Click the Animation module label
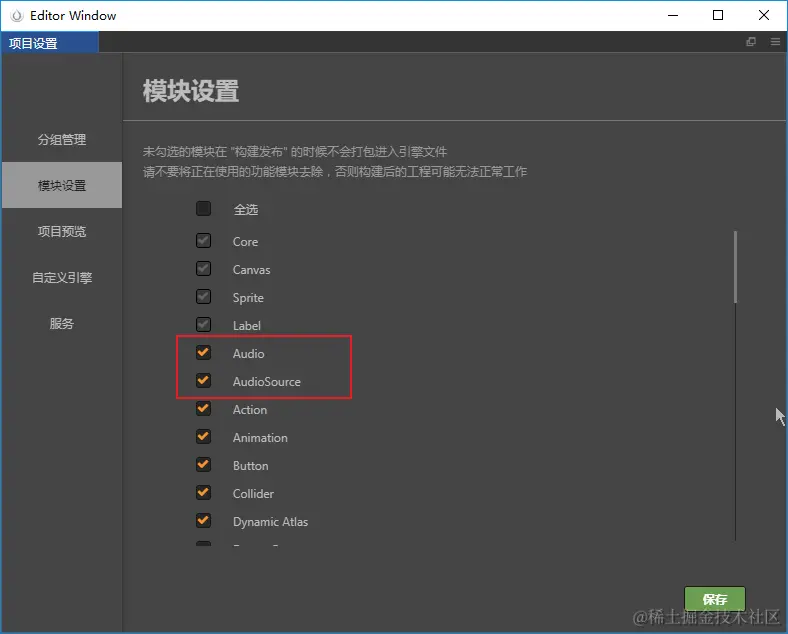 tap(260, 438)
